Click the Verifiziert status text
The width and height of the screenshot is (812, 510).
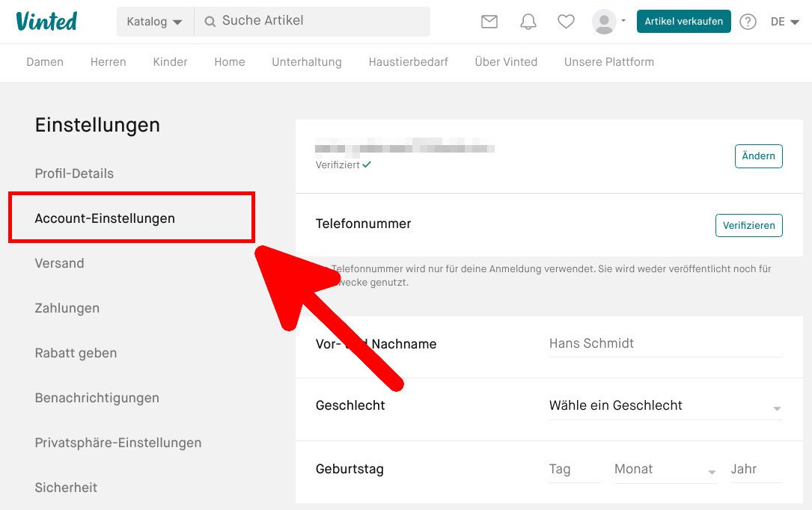338,165
